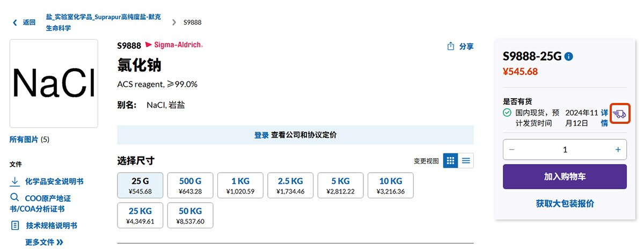The width and height of the screenshot is (644, 252).
Task: Click the delivery truck icon
Action: coord(619,114)
